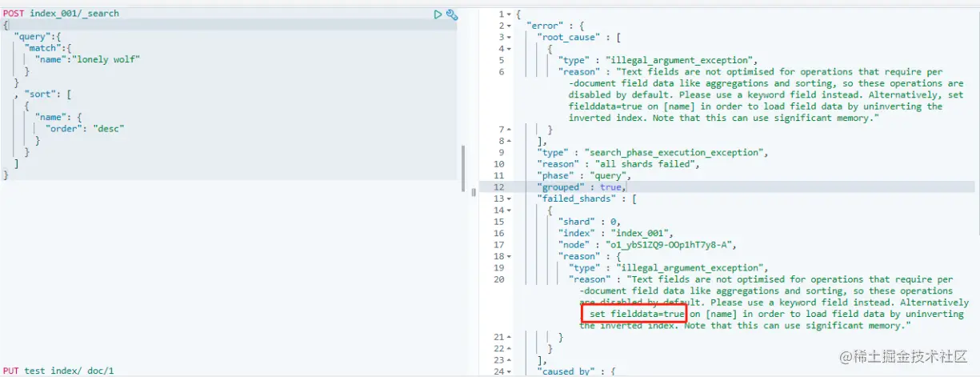
Task: Fold the "caused_by" block at line 24
Action: click(510, 371)
